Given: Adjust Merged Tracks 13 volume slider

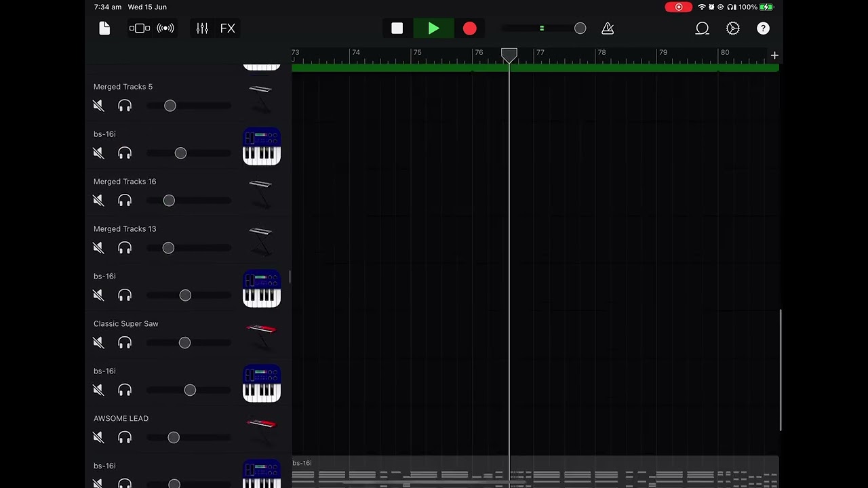Looking at the screenshot, I should point(168,248).
